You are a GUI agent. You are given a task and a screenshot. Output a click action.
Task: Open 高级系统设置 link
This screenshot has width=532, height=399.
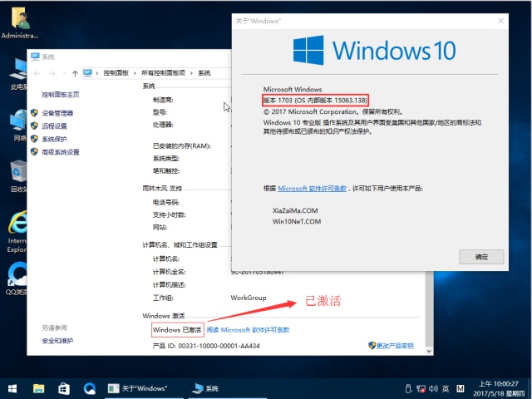coord(60,152)
